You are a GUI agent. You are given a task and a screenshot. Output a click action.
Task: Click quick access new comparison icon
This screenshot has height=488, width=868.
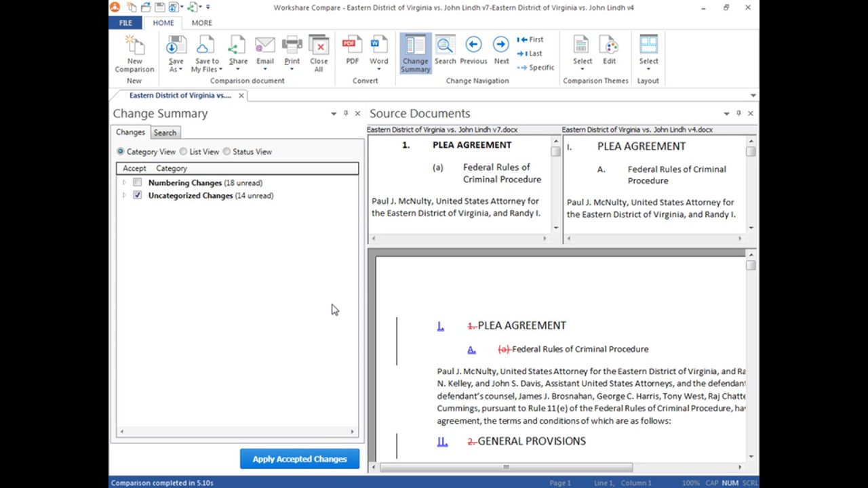coord(132,7)
